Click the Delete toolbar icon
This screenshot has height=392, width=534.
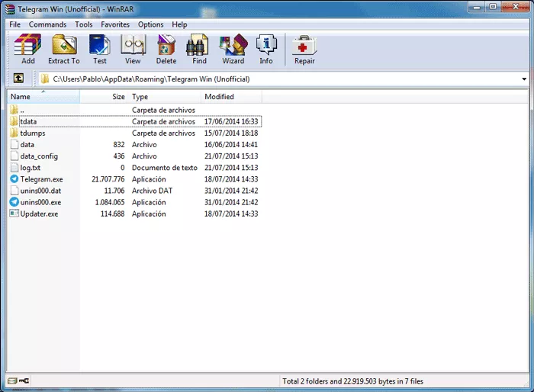(x=166, y=49)
